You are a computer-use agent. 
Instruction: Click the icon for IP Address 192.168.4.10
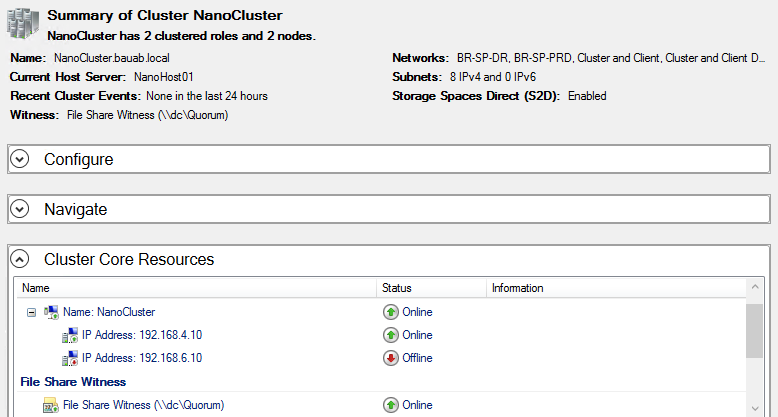[x=70, y=335]
